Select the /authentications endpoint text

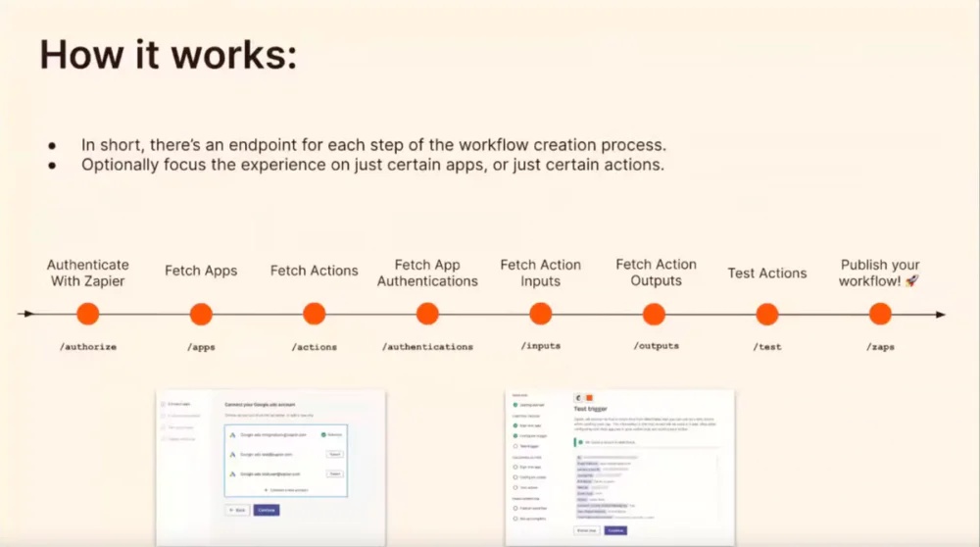click(427, 346)
